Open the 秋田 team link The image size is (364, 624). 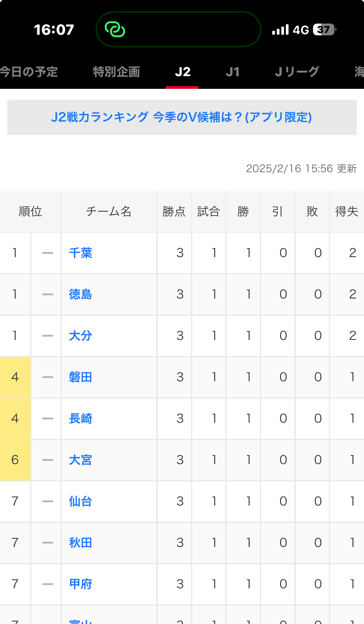pyautogui.click(x=81, y=543)
